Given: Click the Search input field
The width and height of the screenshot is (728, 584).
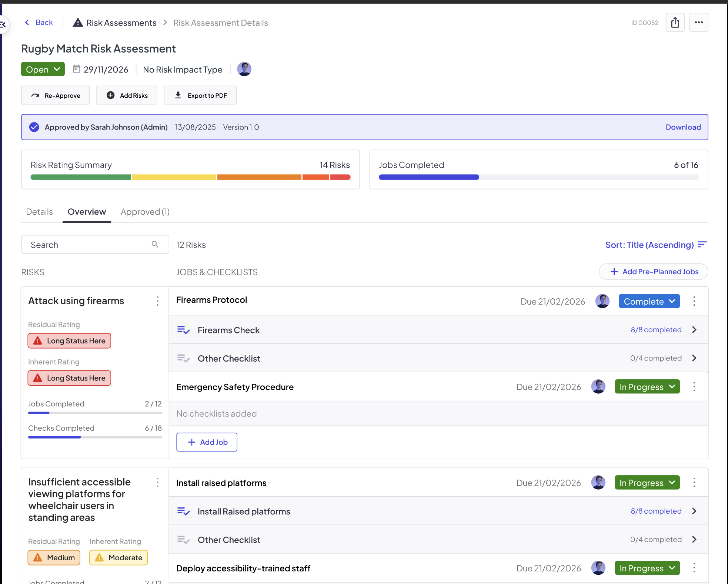Looking at the screenshot, I should click(95, 245).
